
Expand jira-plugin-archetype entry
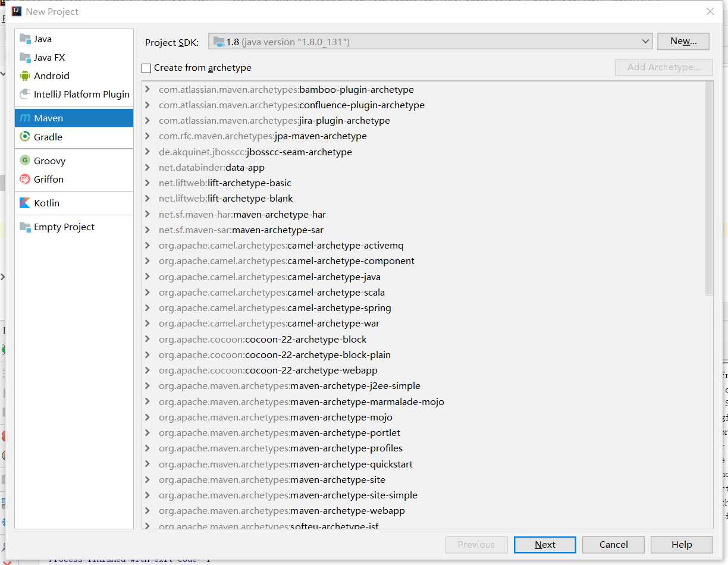[x=148, y=120]
